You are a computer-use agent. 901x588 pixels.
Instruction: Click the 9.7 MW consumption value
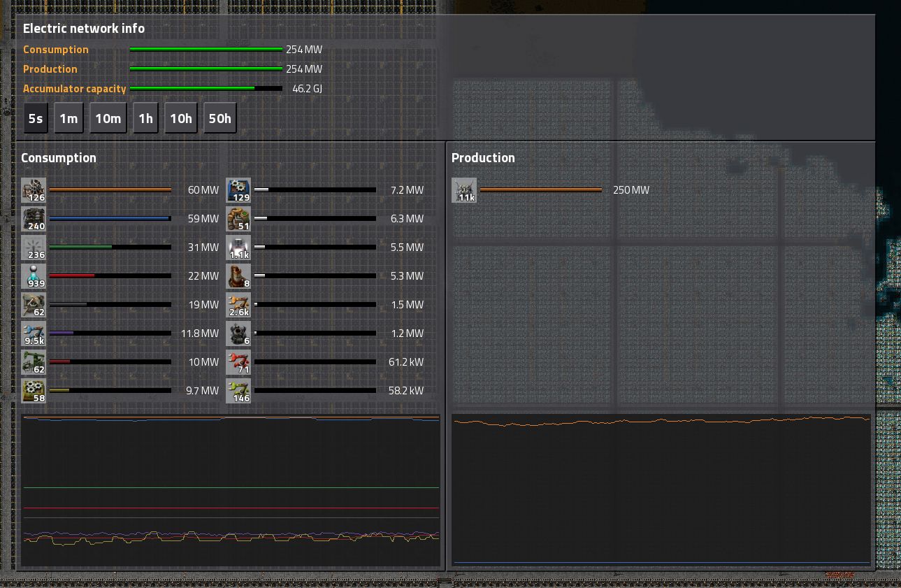[x=203, y=391]
